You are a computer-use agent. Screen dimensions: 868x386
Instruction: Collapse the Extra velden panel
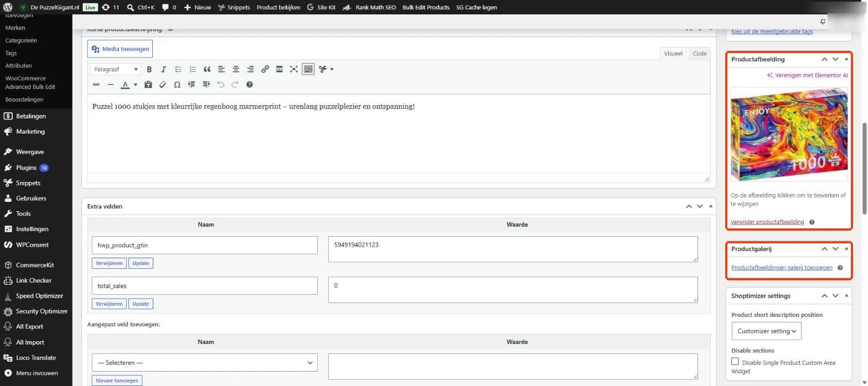(711, 206)
